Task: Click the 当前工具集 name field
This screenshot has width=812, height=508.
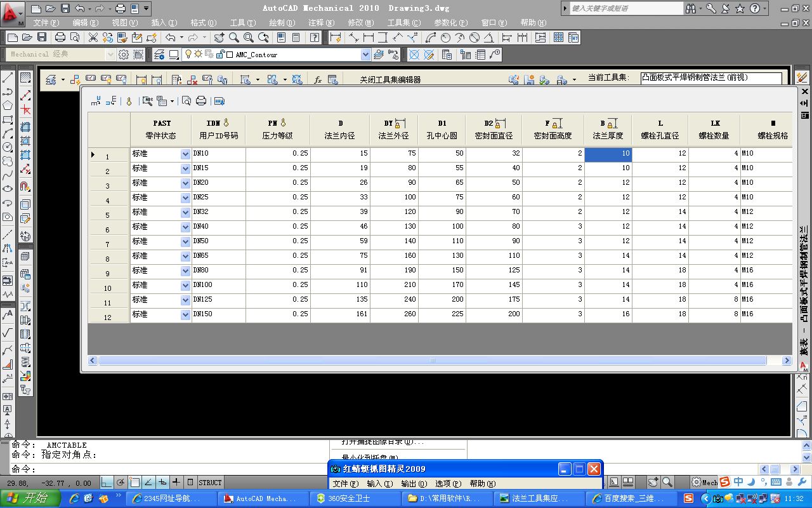Action: point(711,78)
